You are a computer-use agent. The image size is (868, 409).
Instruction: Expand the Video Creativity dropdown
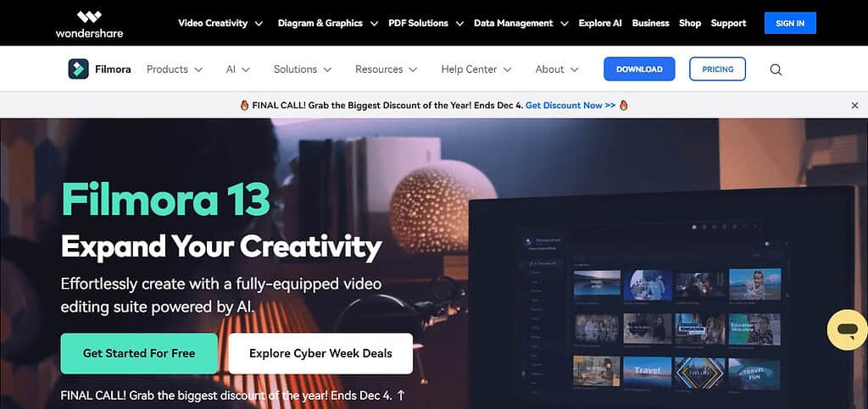[220, 23]
